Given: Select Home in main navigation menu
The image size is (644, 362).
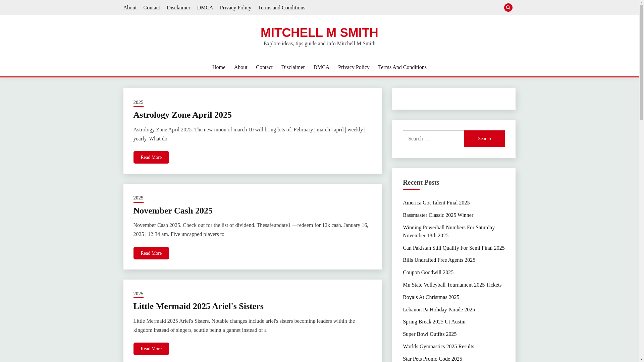Looking at the screenshot, I should pyautogui.click(x=219, y=67).
